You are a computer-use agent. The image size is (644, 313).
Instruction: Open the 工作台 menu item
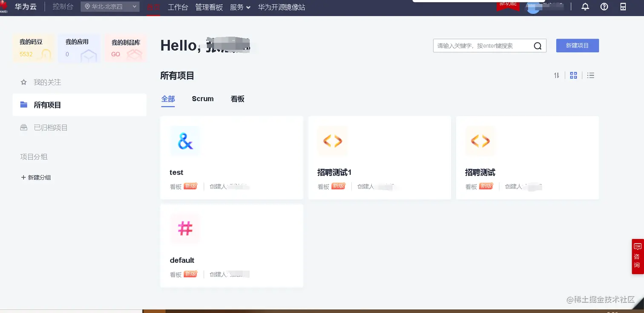point(178,7)
